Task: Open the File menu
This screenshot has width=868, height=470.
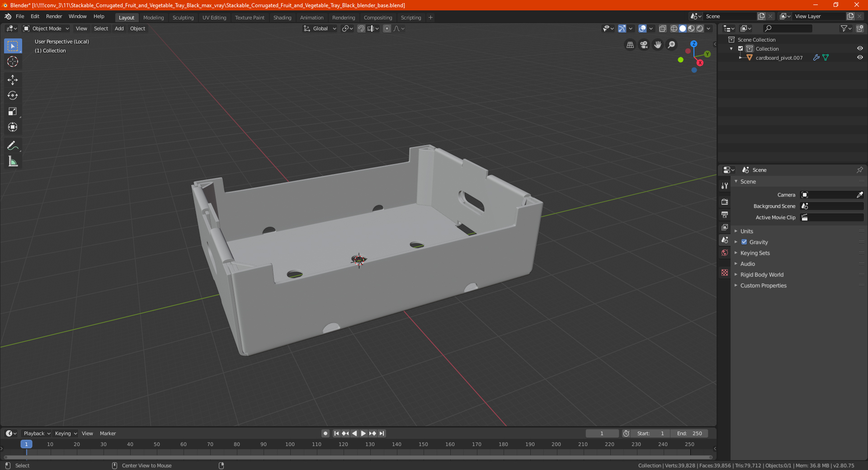Action: [20, 16]
